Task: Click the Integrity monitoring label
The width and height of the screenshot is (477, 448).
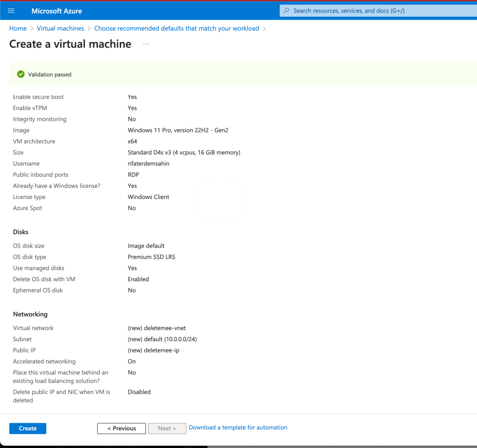Action: click(x=40, y=119)
